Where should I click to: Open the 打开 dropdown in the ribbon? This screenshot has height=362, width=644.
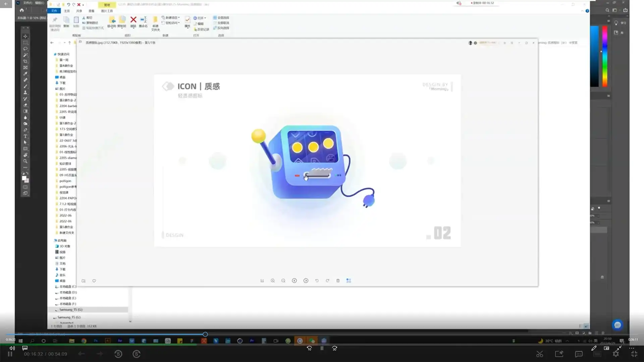coord(201,18)
